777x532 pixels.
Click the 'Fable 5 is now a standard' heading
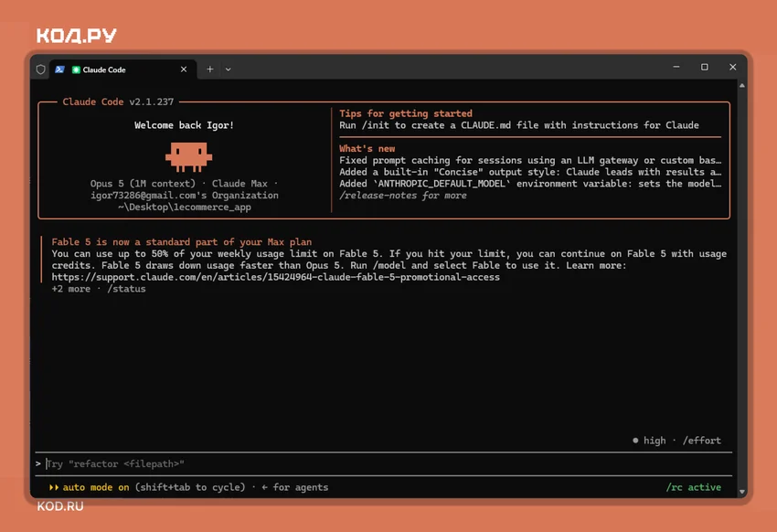[181, 241]
